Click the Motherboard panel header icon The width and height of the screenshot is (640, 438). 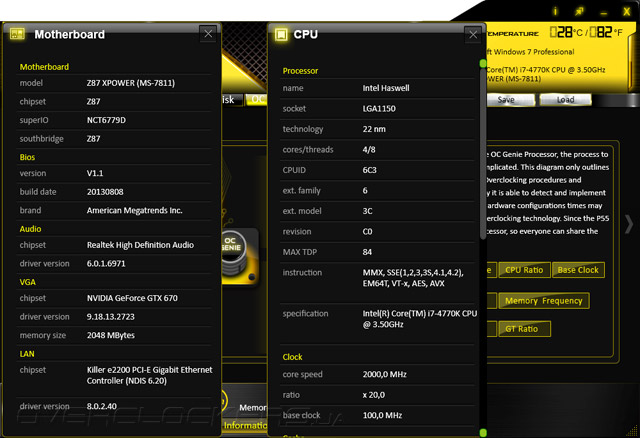point(17,34)
